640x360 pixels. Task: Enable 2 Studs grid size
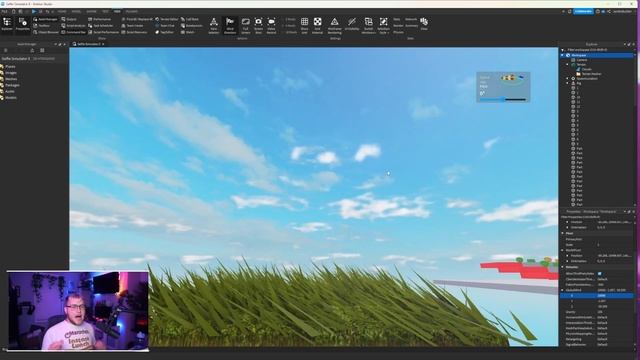tap(289, 19)
